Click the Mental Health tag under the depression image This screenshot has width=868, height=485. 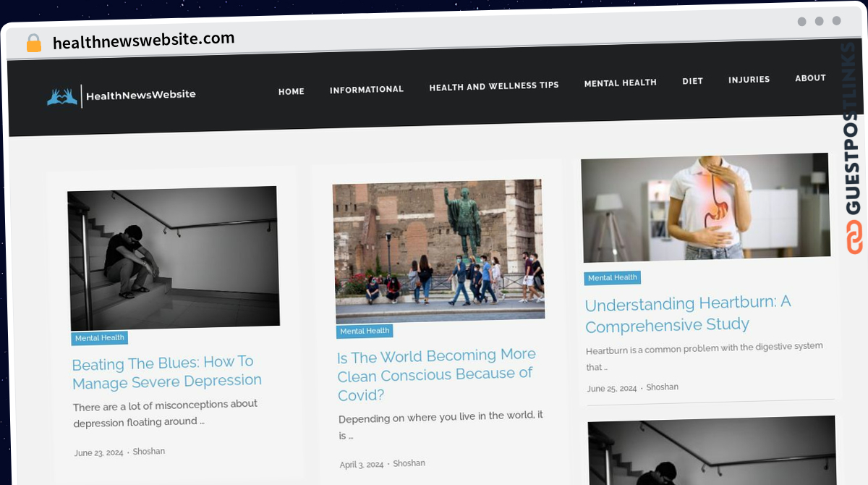pos(100,338)
